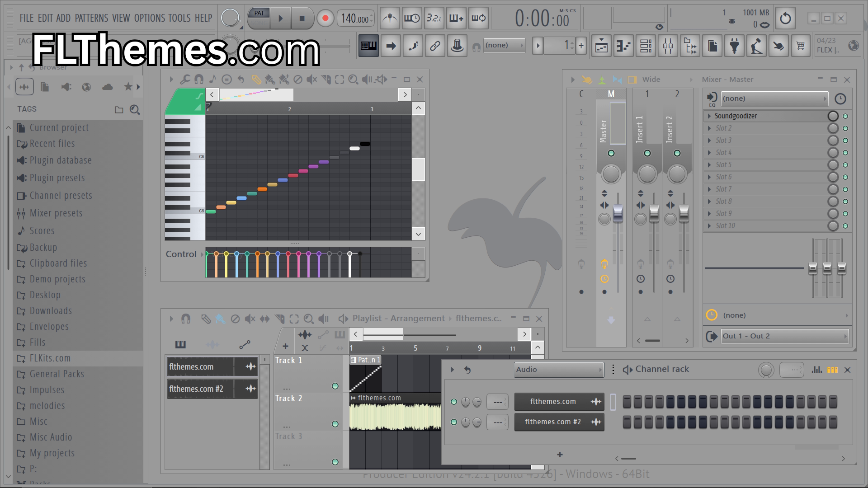Image resolution: width=868 pixels, height=488 pixels.
Task: Mute the Insert 1 mixer track
Action: (x=647, y=153)
